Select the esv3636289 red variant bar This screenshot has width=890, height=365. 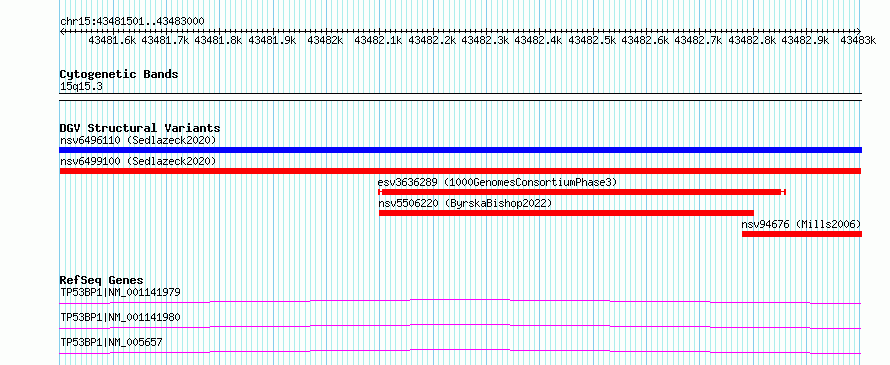[582, 192]
